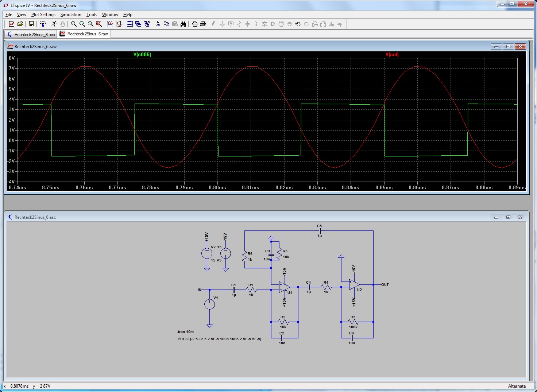Save the file with the floppy disk icon

[x=31, y=24]
